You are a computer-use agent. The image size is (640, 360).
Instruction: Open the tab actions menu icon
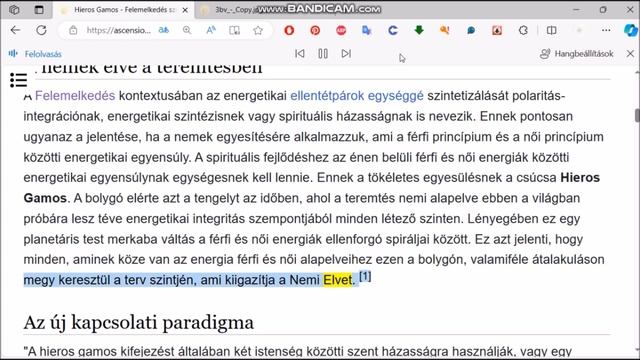[x=39, y=9]
